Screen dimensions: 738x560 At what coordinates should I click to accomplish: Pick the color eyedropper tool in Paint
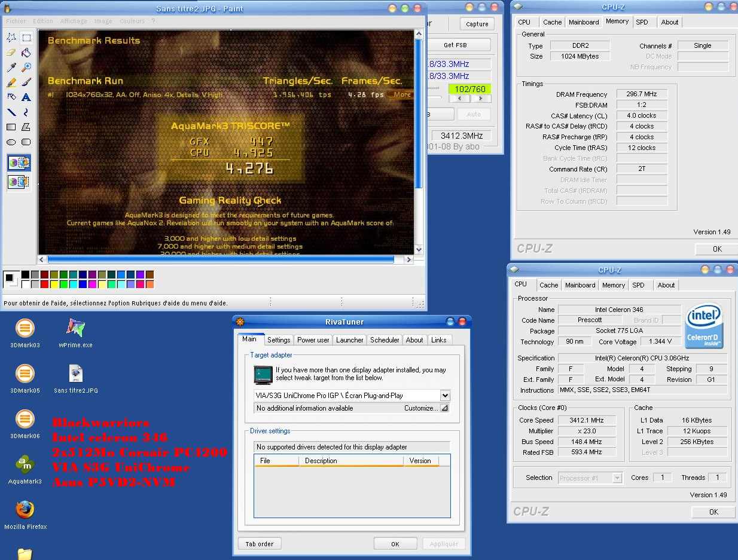point(11,68)
